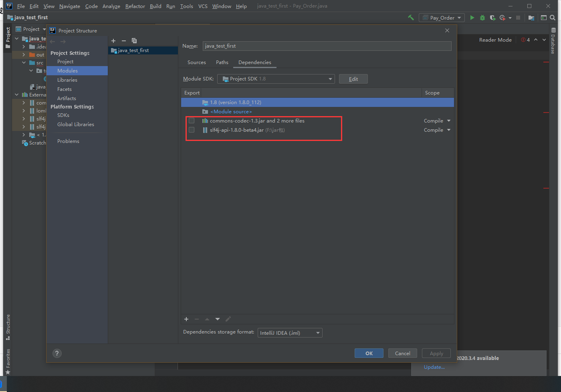Run Pay_Order with the green play icon
Image resolution: width=561 pixels, height=392 pixels.
click(x=472, y=18)
